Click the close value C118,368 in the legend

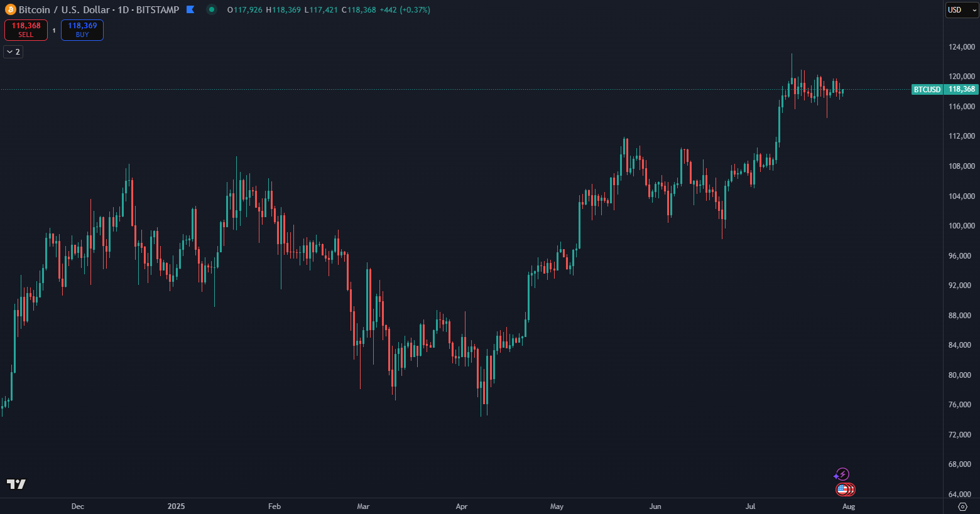[x=359, y=10]
